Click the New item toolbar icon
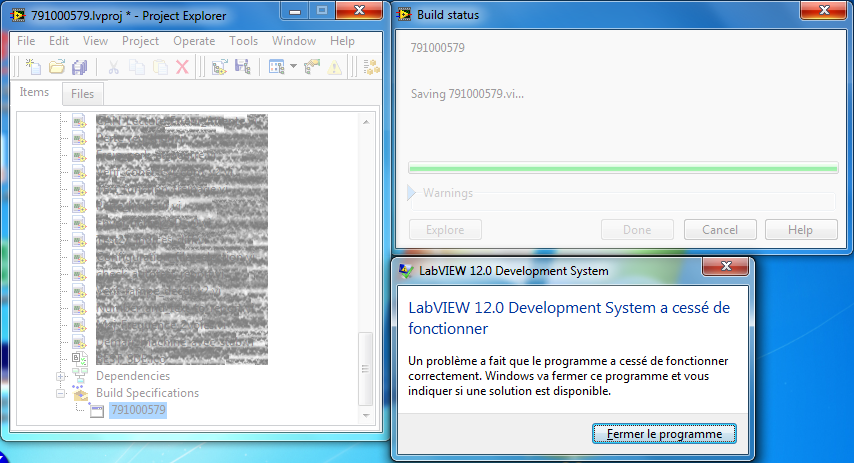Viewport: 854px width, 463px height. tap(33, 67)
